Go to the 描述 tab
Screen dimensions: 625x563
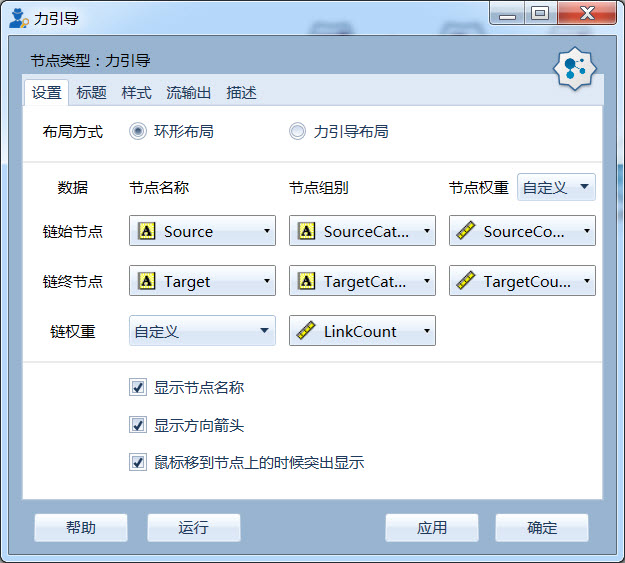click(241, 93)
